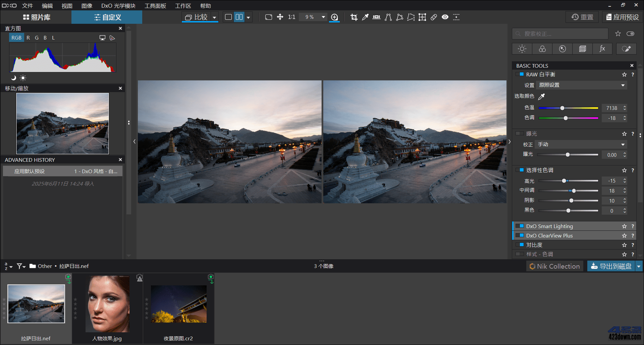This screenshot has height=345, width=644.
Task: Switch to the 照片库 tab
Action: (37, 17)
